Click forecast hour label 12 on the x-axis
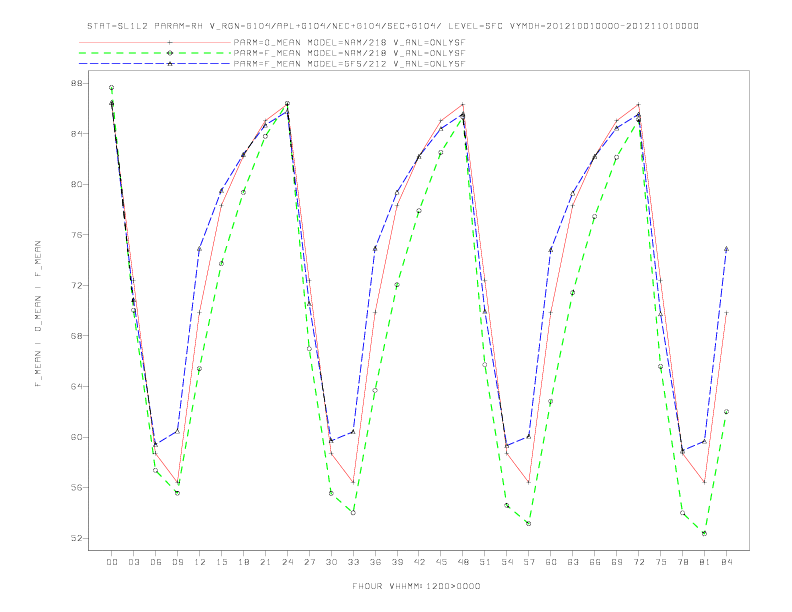 coord(200,562)
